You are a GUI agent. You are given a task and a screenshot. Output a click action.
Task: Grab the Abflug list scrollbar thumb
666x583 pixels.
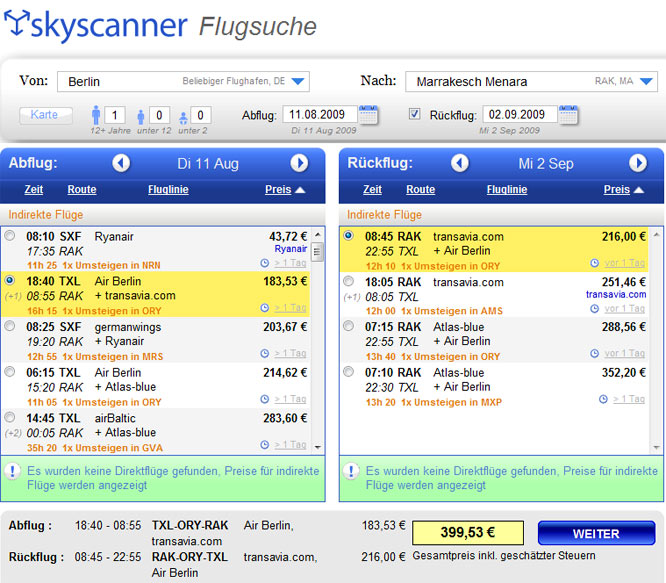317,251
